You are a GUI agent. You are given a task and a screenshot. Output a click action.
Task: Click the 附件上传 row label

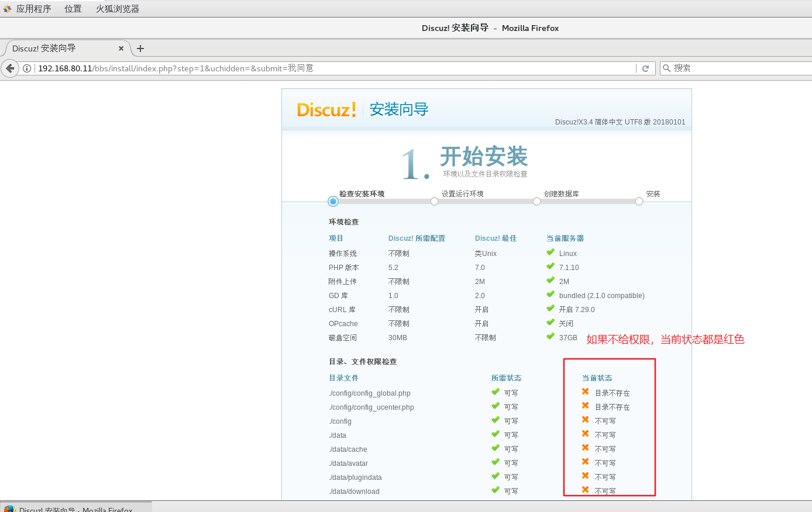tap(343, 282)
